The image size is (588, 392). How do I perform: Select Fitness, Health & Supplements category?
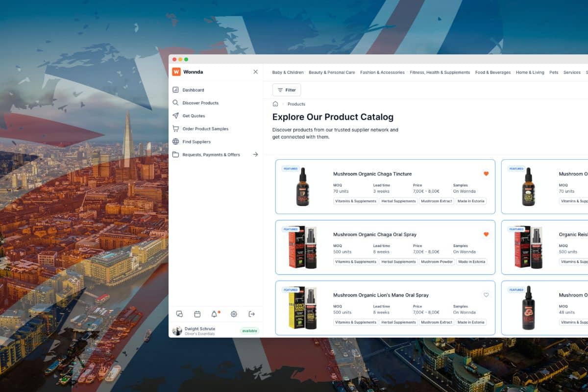point(440,73)
